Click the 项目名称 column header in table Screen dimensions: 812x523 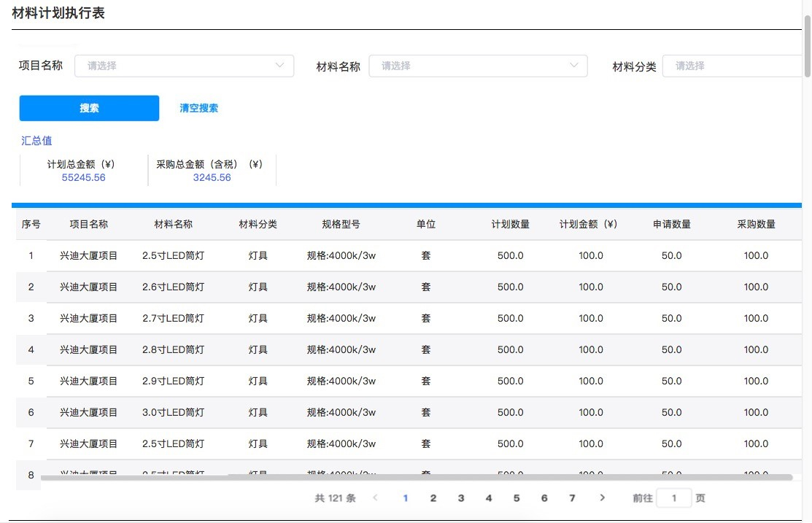tap(88, 224)
